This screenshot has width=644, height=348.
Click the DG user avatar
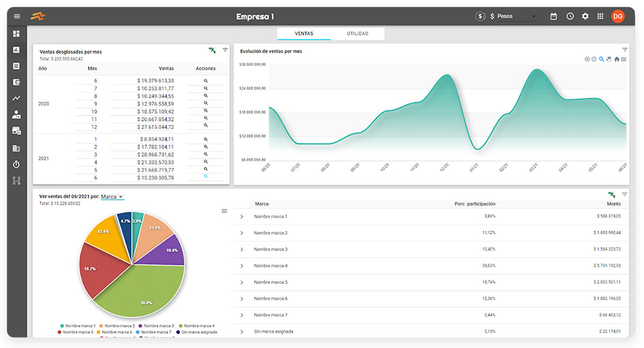(617, 16)
